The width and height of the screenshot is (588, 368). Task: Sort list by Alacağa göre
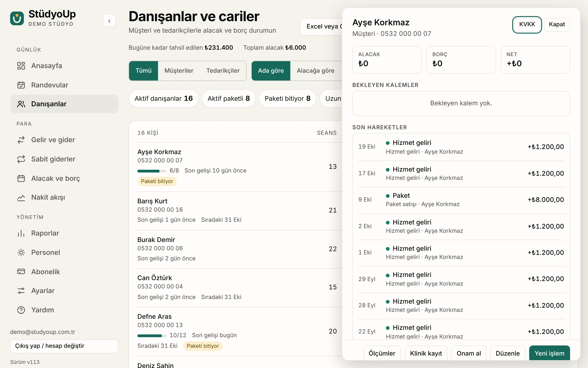point(316,71)
